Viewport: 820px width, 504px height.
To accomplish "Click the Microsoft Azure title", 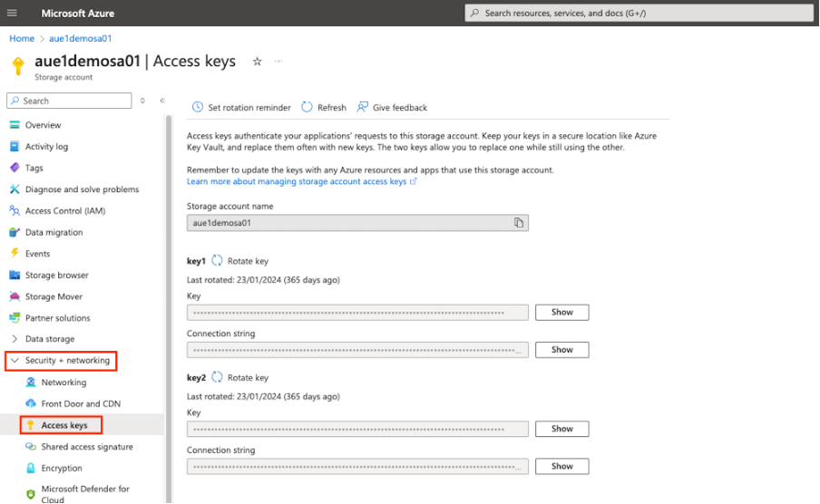I will (77, 14).
